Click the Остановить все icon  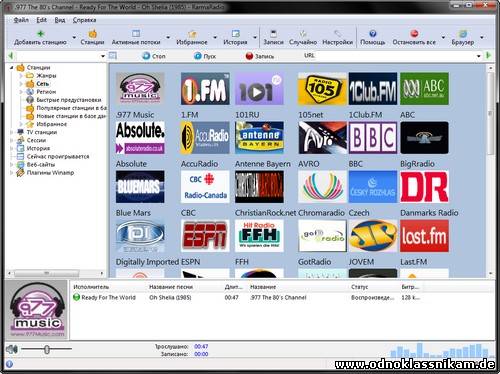pyautogui.click(x=414, y=33)
